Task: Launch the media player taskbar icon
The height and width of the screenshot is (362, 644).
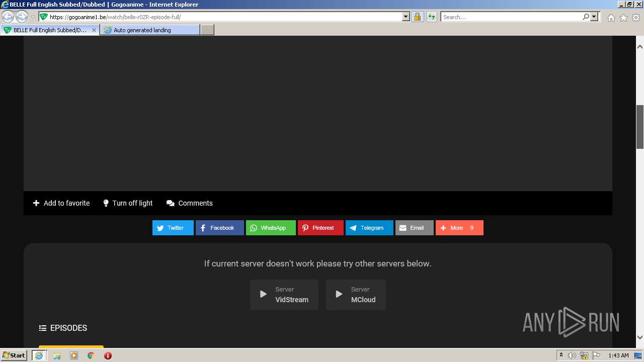Action: [74, 355]
